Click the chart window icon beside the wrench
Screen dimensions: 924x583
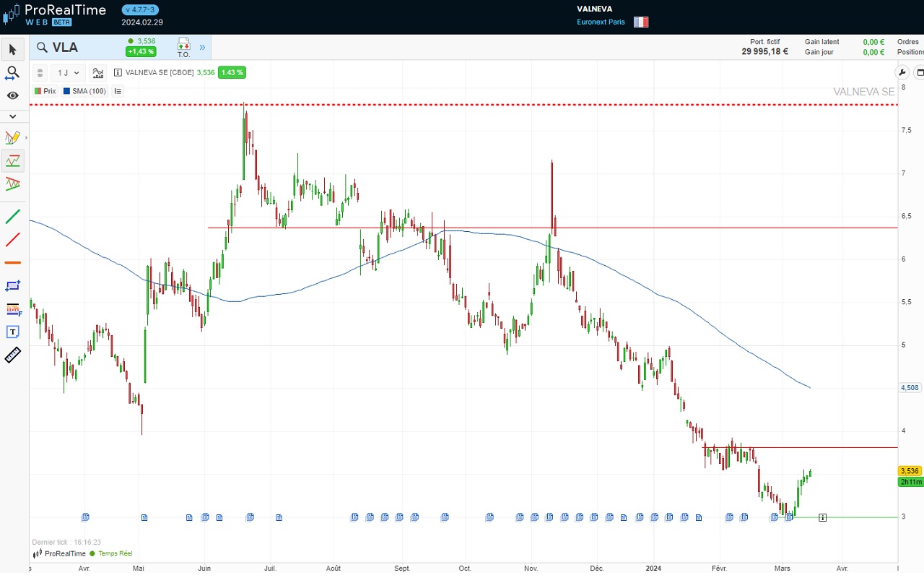(x=919, y=72)
